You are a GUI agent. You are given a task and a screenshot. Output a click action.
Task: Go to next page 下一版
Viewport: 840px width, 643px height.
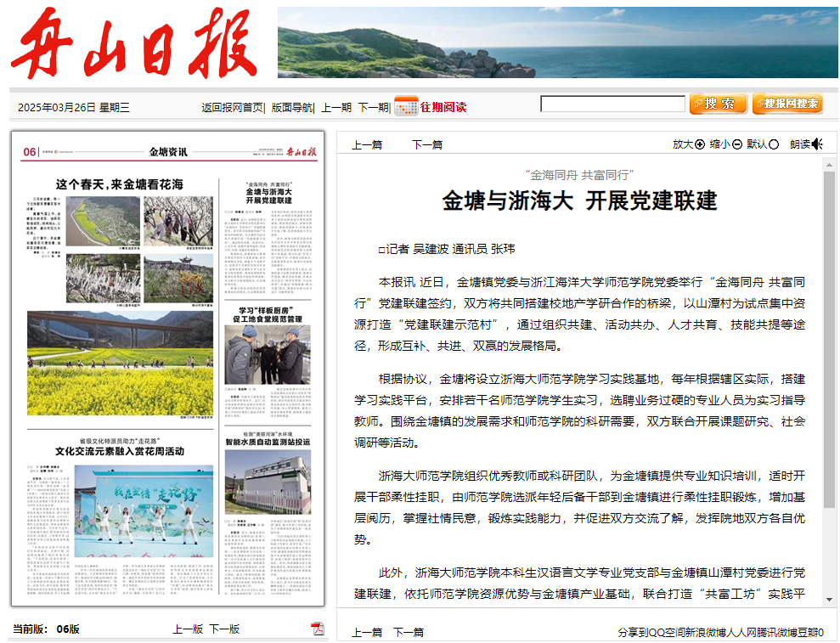pyautogui.click(x=224, y=629)
